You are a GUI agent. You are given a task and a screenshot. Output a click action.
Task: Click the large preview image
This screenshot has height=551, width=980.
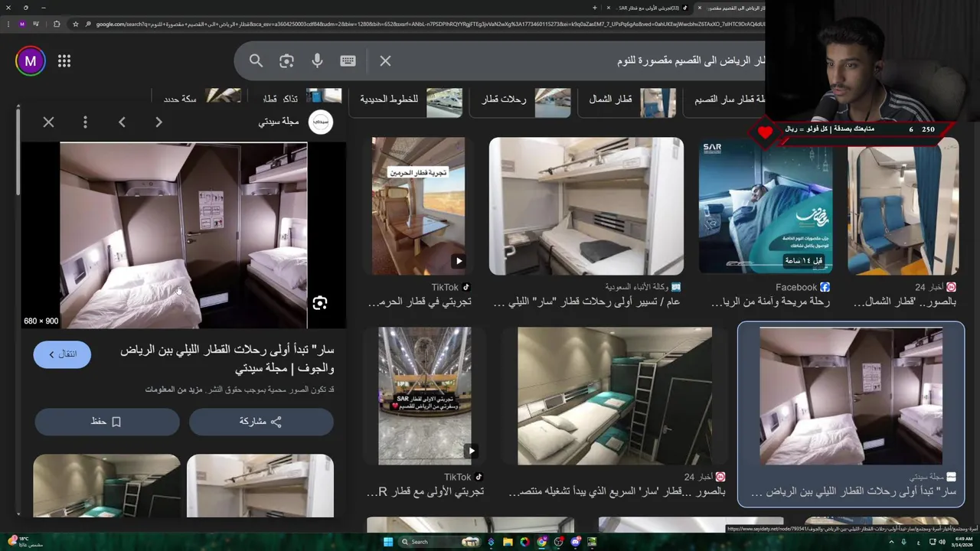click(x=184, y=236)
